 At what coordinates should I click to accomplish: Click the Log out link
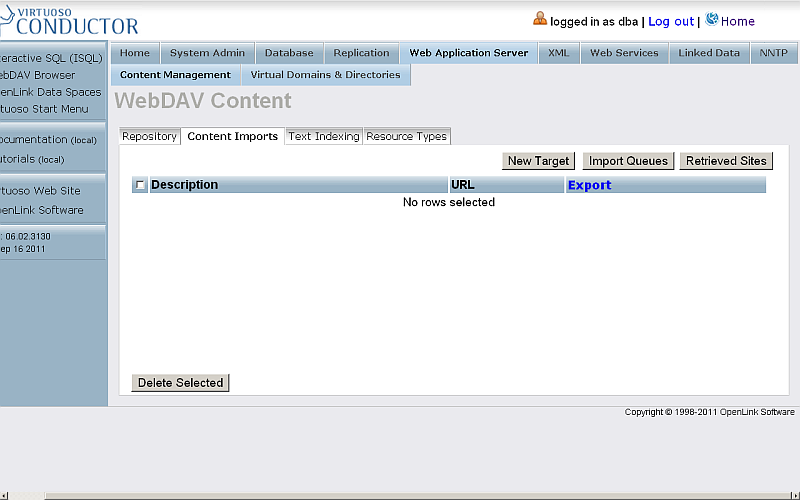(670, 21)
